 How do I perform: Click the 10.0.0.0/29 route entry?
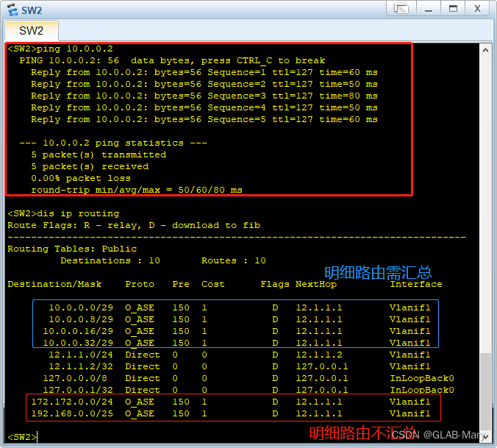tap(239, 307)
